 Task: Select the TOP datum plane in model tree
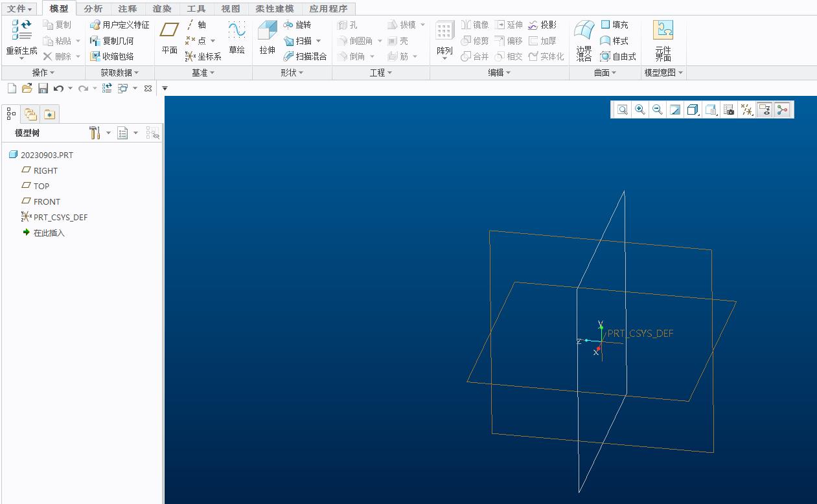coord(35,186)
